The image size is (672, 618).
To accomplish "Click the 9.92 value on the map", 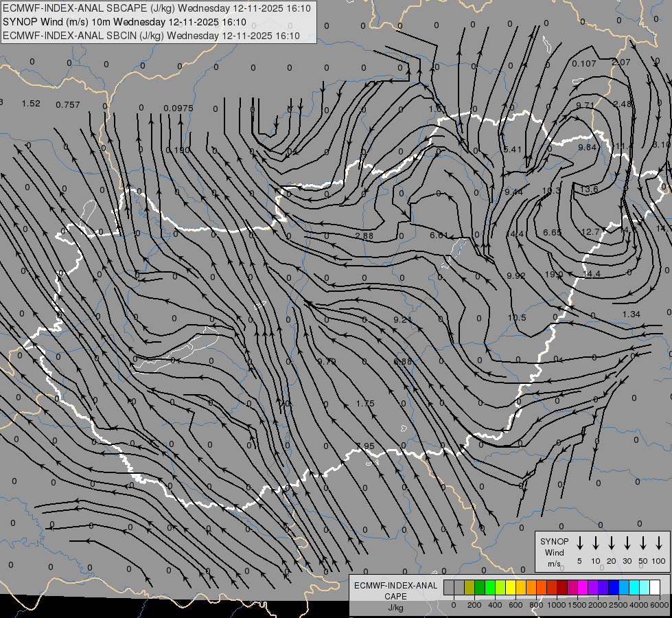I will tap(516, 275).
